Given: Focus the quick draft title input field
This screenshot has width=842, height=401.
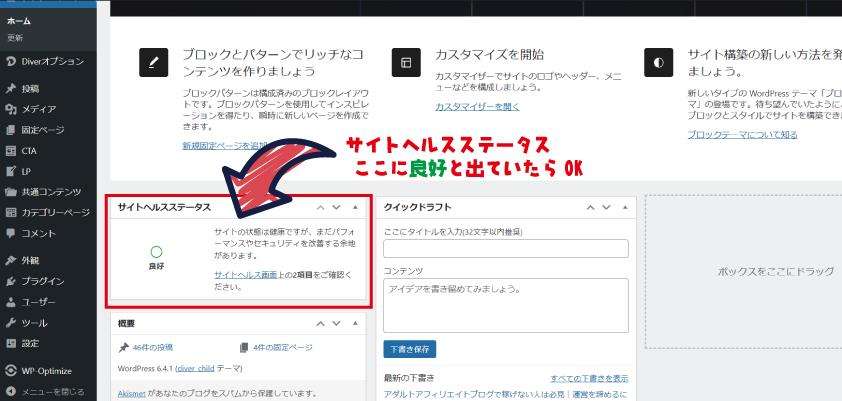Looking at the screenshot, I should 505,249.
